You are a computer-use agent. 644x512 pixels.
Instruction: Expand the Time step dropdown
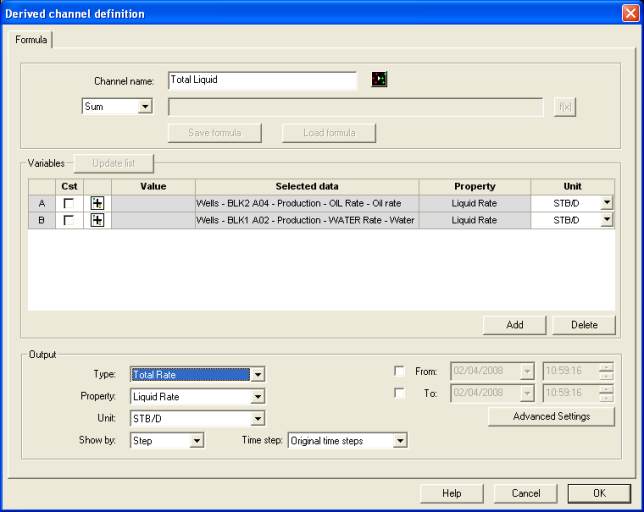click(400, 441)
